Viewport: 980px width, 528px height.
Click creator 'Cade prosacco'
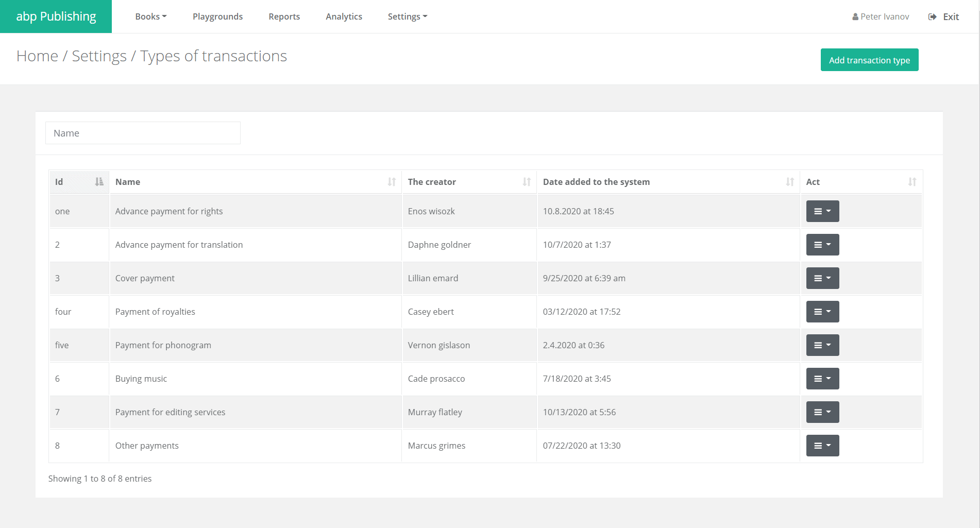tap(436, 379)
